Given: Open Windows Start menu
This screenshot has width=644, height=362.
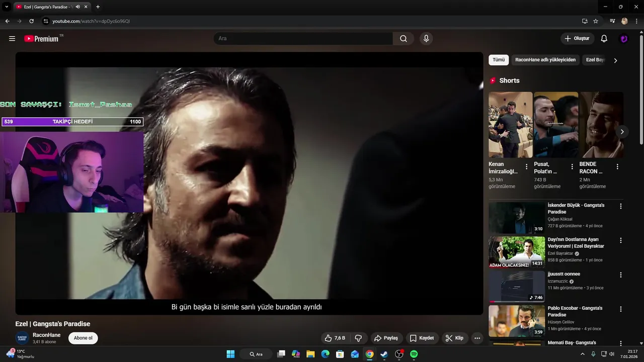Looking at the screenshot, I should pos(230,354).
